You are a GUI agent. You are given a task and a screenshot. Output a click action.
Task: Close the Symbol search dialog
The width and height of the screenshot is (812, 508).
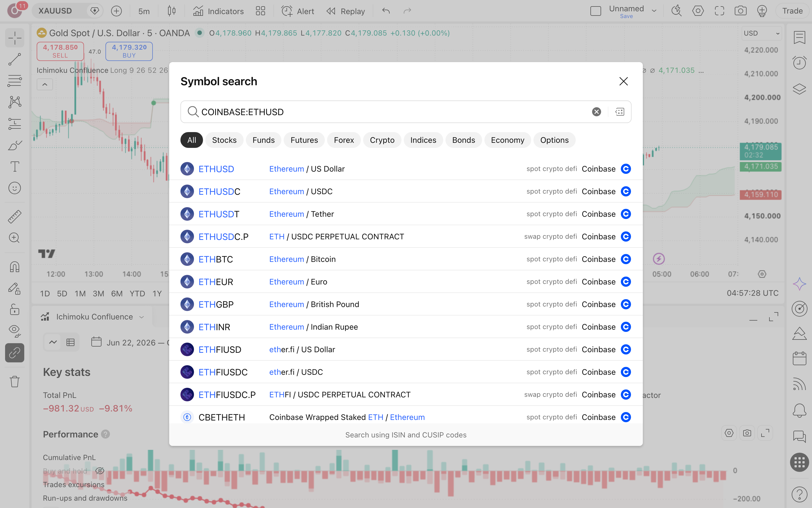623,81
